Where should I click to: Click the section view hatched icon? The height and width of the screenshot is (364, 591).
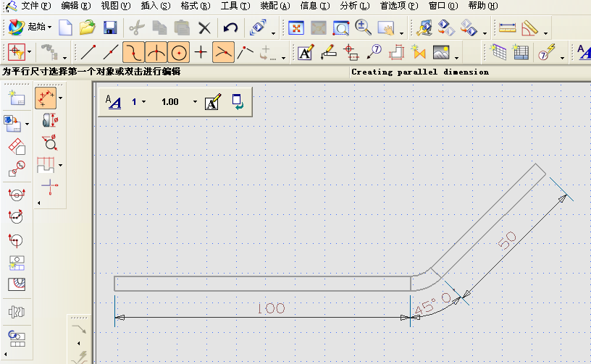17,284
